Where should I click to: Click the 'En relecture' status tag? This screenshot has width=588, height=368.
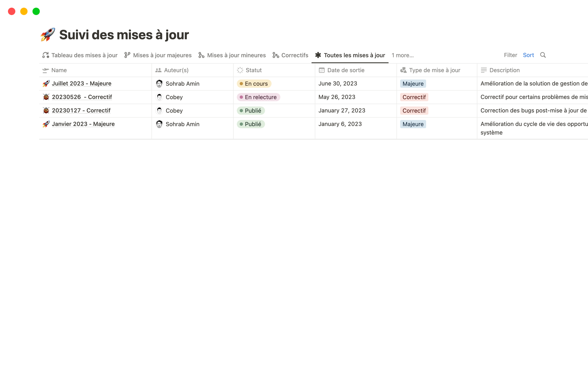pos(258,97)
